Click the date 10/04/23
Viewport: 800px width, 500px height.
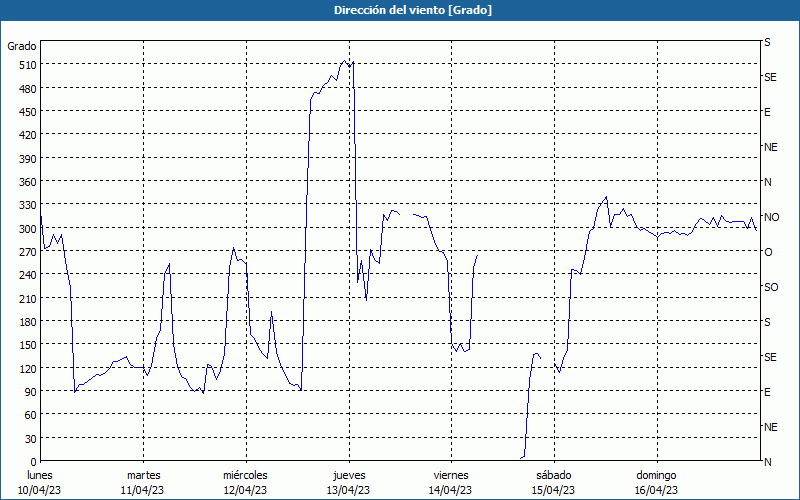click(40, 490)
